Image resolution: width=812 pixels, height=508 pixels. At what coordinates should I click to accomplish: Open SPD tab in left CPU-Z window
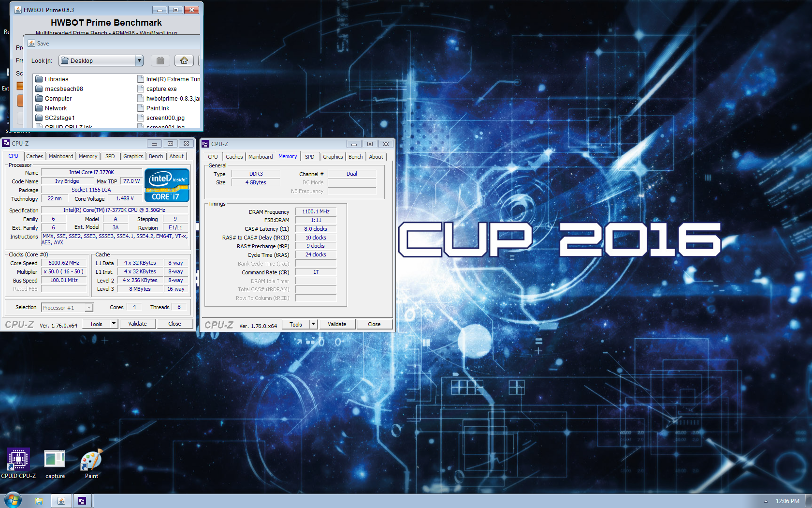110,156
